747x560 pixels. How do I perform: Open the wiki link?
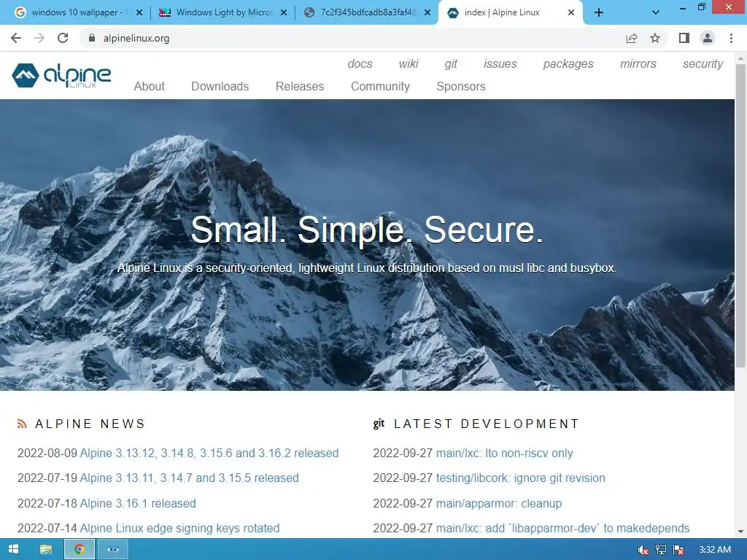coord(409,64)
